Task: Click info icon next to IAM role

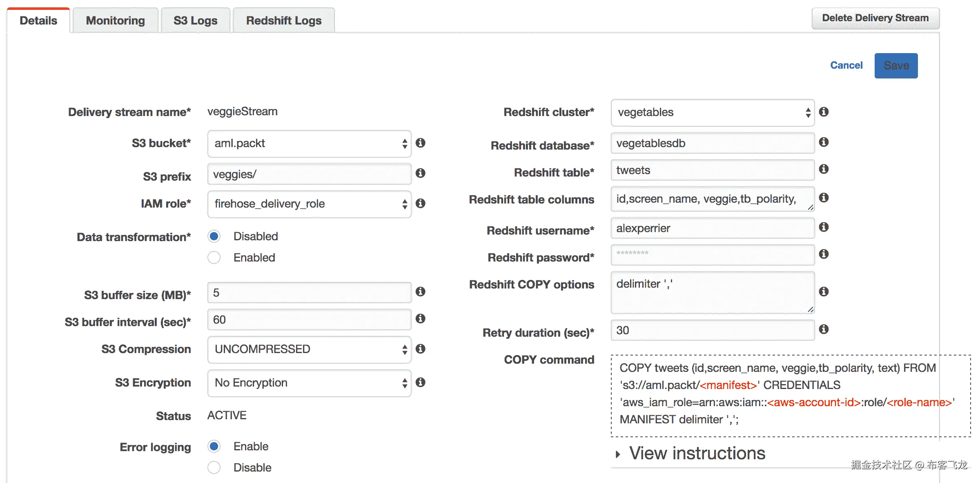Action: tap(420, 203)
